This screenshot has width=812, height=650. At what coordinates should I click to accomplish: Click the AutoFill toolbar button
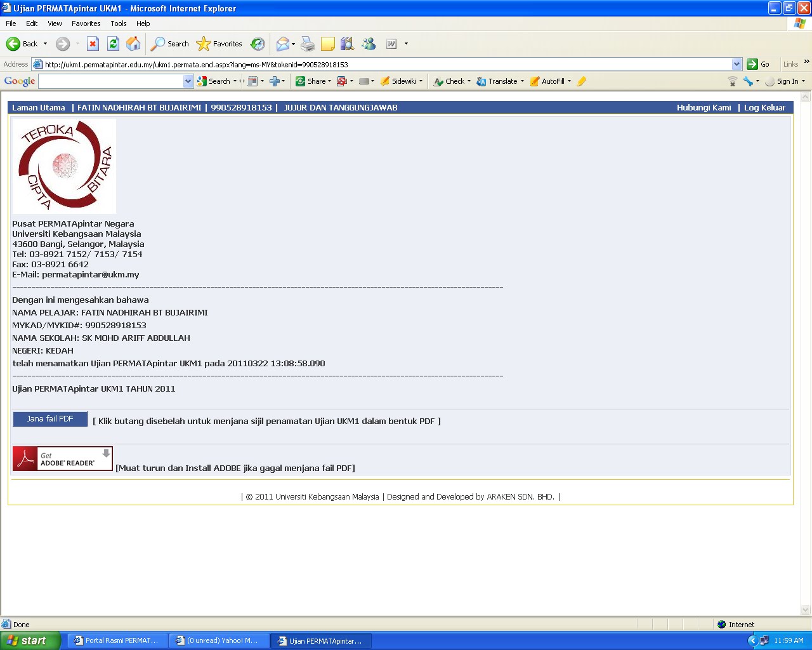point(547,81)
